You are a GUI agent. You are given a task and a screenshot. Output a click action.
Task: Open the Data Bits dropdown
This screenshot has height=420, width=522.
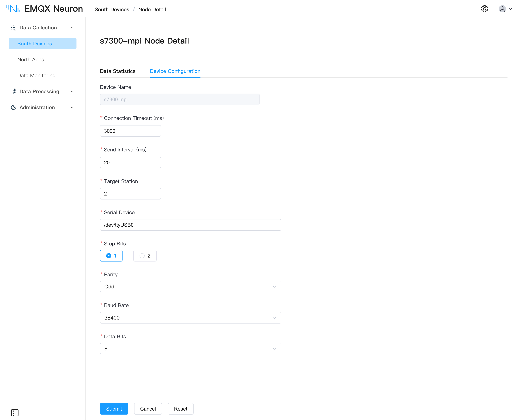click(x=190, y=349)
